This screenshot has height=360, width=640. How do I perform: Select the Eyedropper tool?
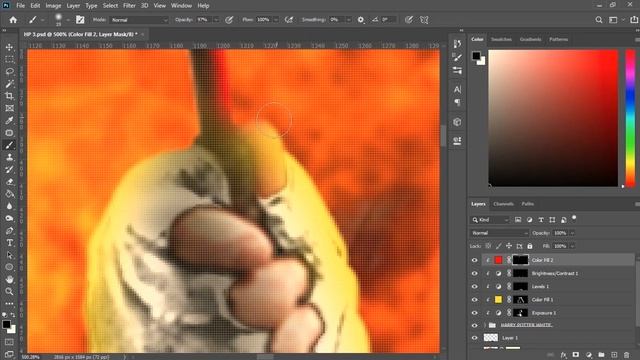pos(9,120)
